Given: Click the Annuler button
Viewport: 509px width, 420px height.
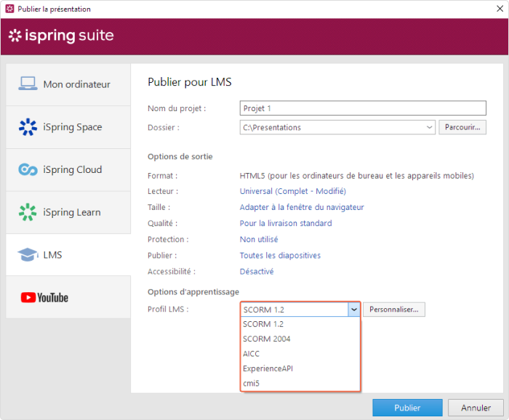Looking at the screenshot, I should point(476,408).
